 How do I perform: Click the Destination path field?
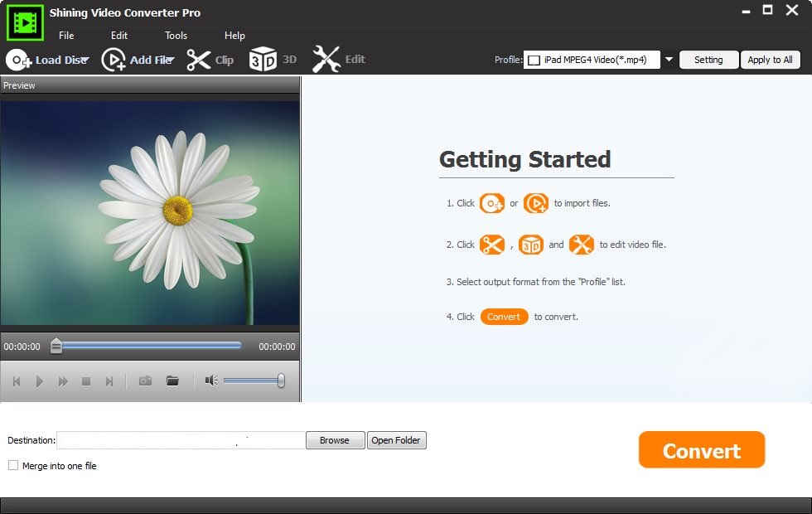pyautogui.click(x=181, y=440)
